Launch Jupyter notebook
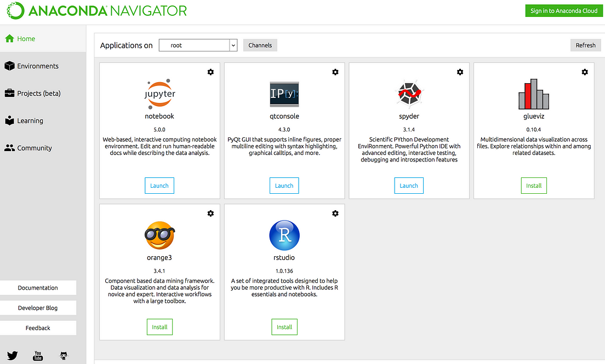The width and height of the screenshot is (605, 364). [x=159, y=186]
